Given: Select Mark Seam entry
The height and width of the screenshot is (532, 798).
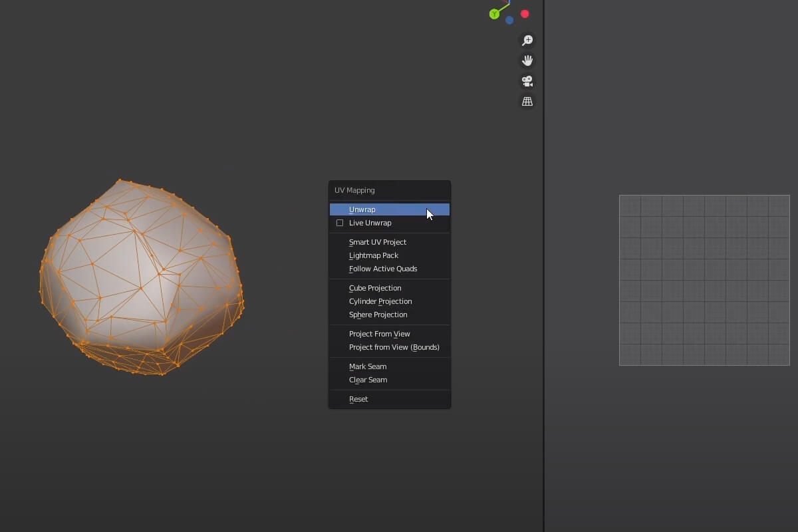Looking at the screenshot, I should (390, 366).
